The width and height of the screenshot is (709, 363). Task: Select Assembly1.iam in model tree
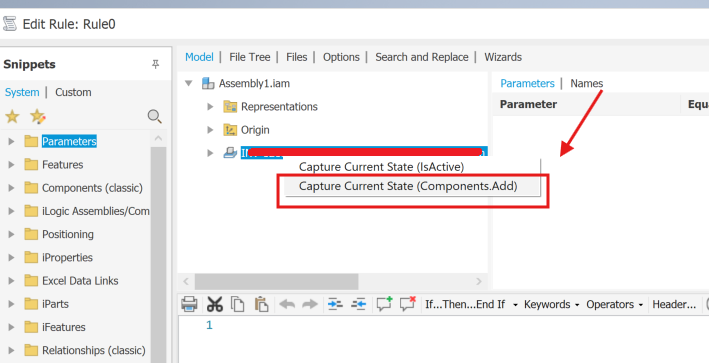click(254, 83)
